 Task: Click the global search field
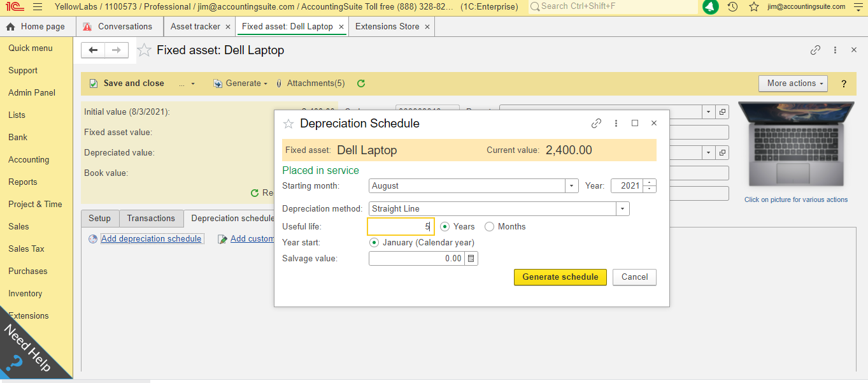[x=613, y=7]
